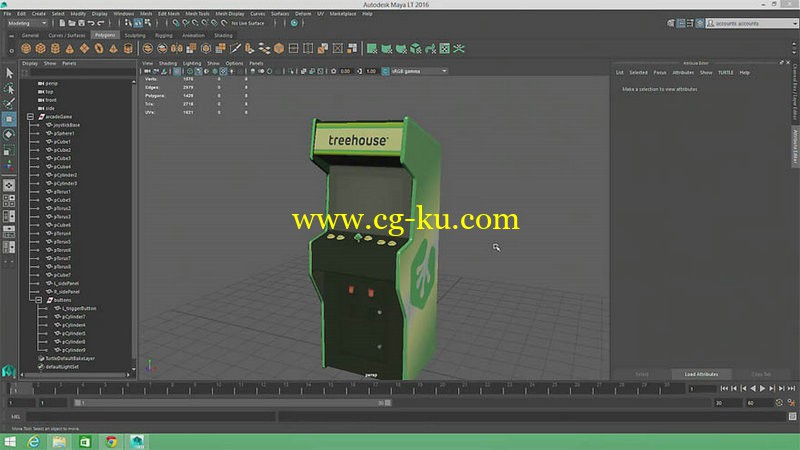Toggle Channel Box visibility icon at top right
The width and height of the screenshot is (800, 450).
pyautogui.click(x=699, y=23)
